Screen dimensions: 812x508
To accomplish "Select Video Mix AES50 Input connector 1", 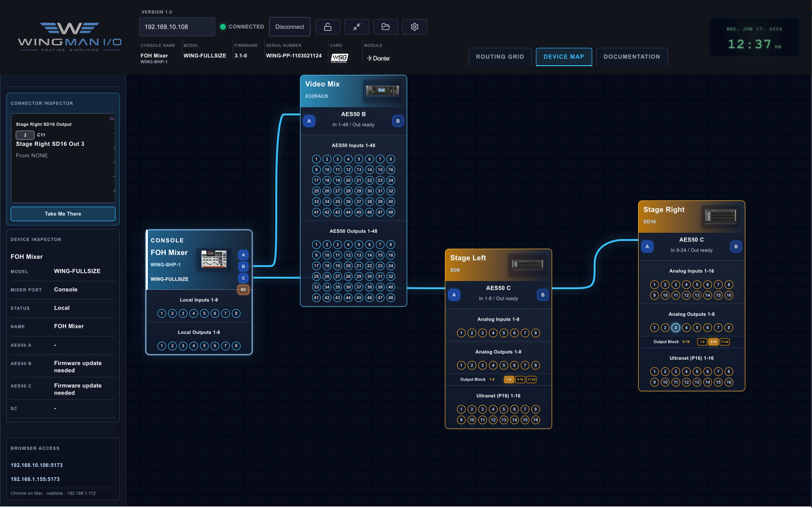I will pyautogui.click(x=316, y=159).
